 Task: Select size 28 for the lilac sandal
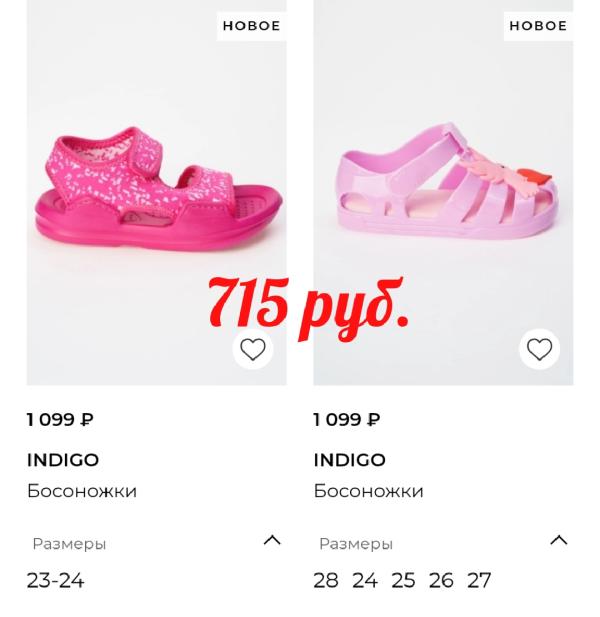click(x=326, y=580)
